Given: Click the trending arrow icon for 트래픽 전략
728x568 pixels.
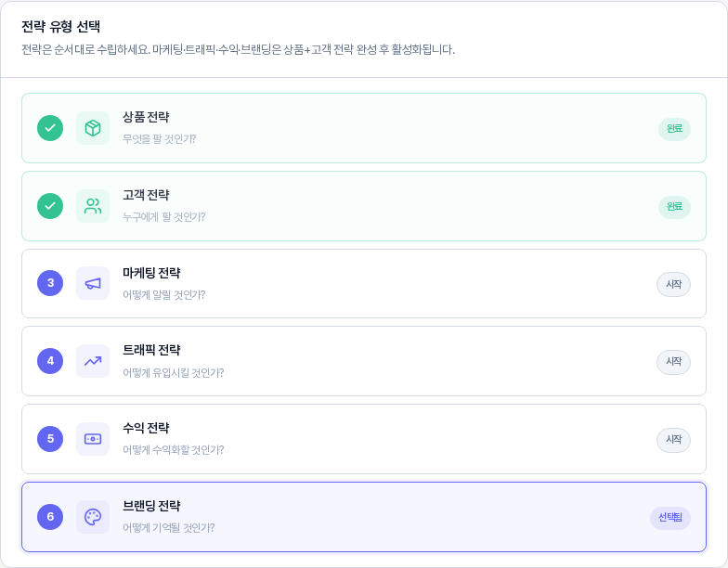Looking at the screenshot, I should pos(93,361).
